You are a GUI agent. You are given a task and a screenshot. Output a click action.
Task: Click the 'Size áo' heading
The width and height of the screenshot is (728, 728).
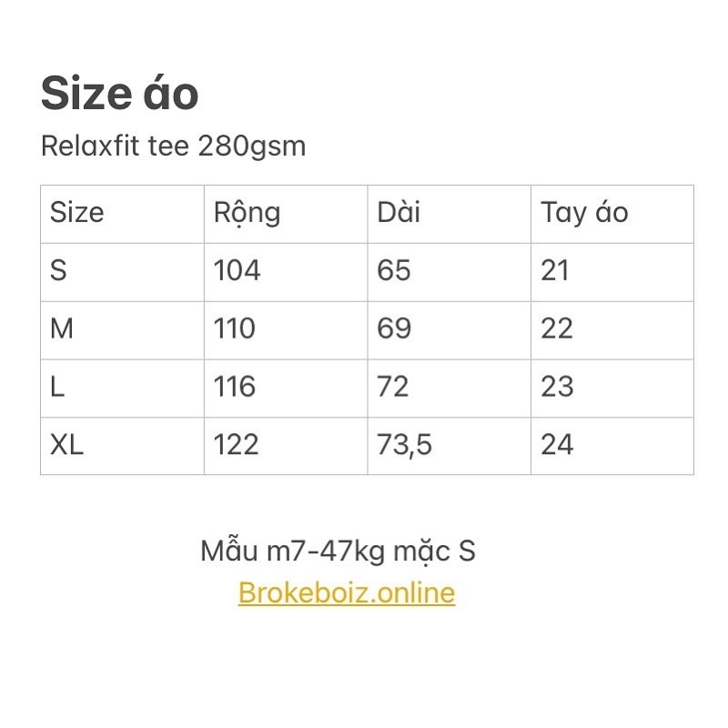click(x=119, y=95)
